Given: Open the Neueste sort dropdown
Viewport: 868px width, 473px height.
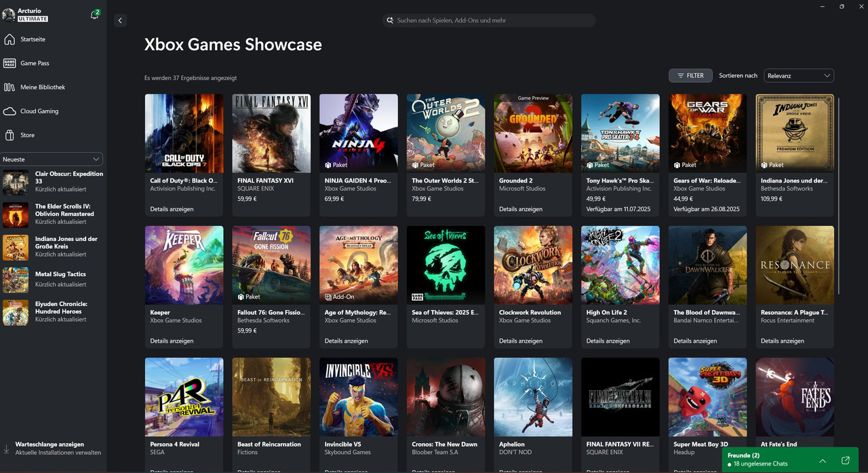Looking at the screenshot, I should [x=52, y=159].
